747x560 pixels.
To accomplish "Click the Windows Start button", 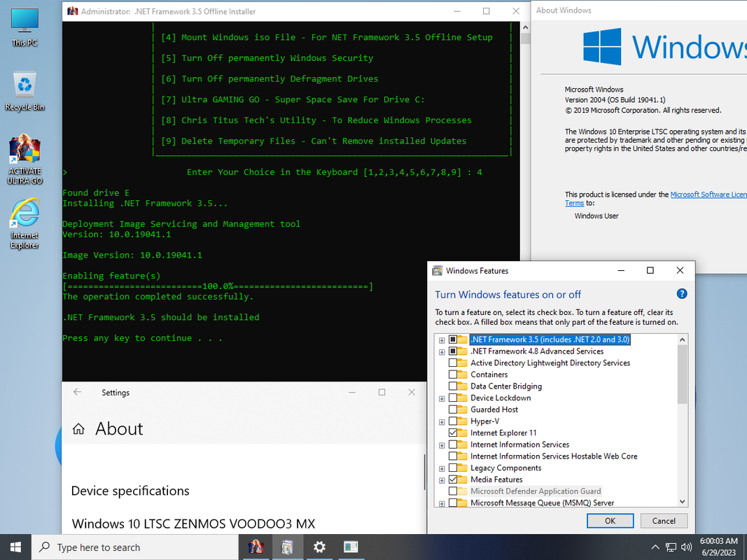I will 15,547.
